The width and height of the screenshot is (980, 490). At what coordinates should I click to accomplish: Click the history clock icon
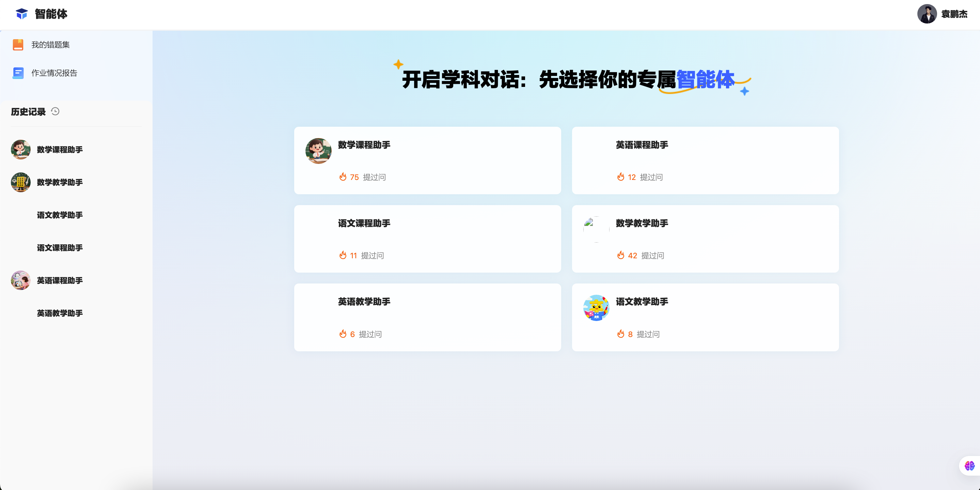click(x=55, y=111)
